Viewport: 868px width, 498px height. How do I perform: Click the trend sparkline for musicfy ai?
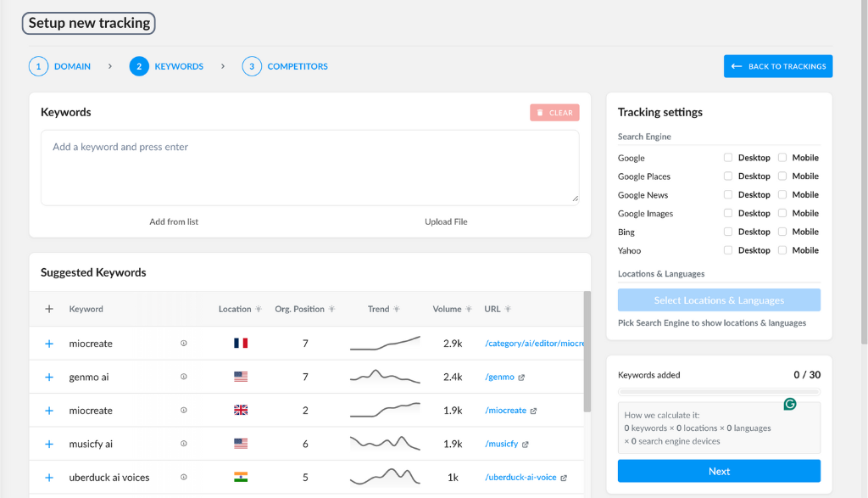(x=386, y=443)
